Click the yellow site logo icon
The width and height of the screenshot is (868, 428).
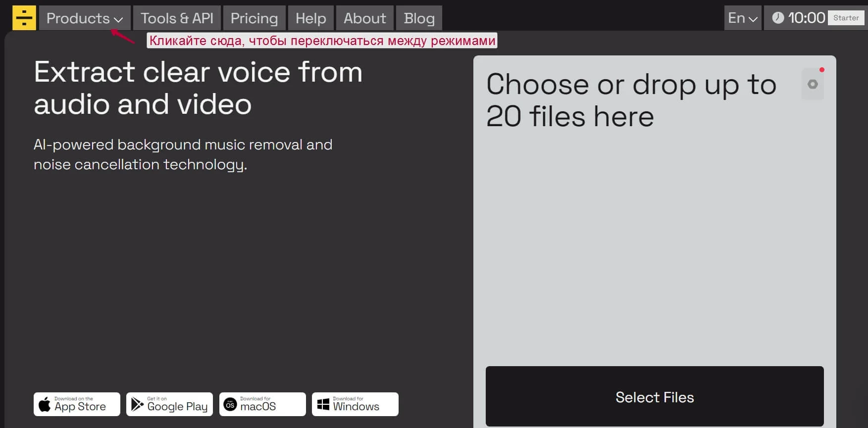pyautogui.click(x=24, y=18)
